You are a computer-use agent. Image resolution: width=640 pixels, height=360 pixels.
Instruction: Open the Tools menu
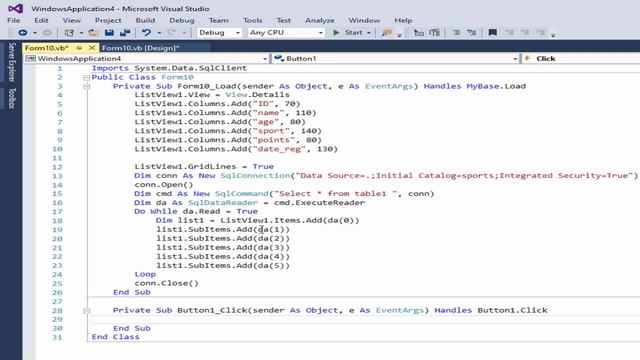253,20
